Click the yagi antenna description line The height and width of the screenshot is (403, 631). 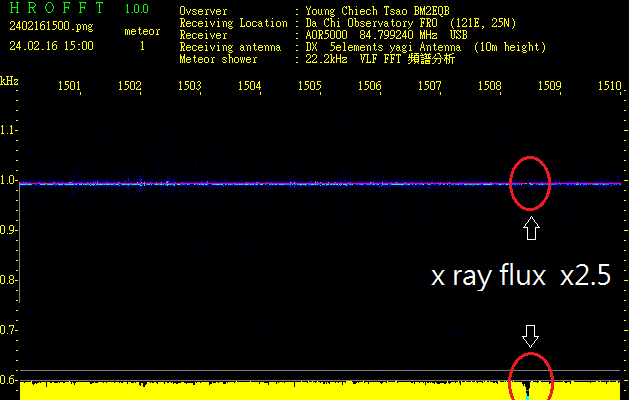click(425, 47)
